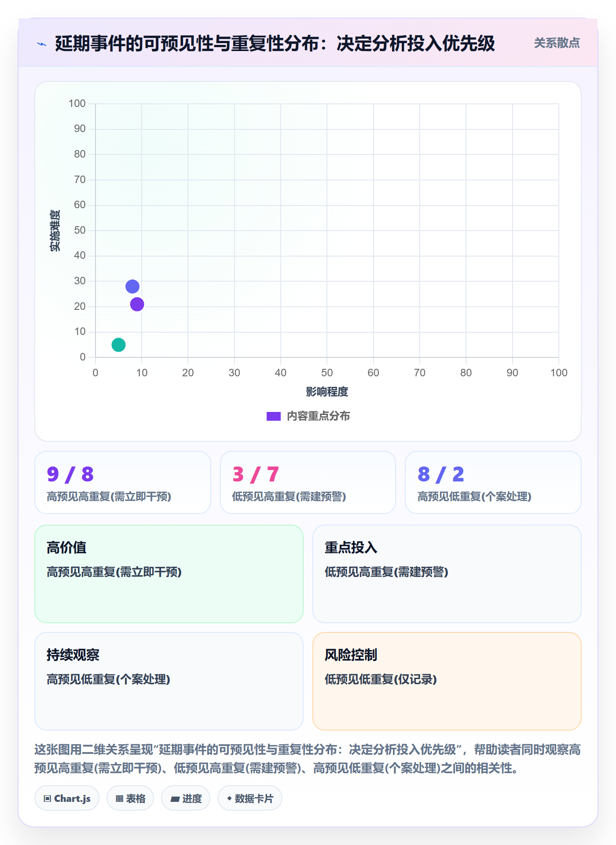This screenshot has height=845, width=616.
Task: Select the purple scatter point near 20
Action: pyautogui.click(x=137, y=304)
